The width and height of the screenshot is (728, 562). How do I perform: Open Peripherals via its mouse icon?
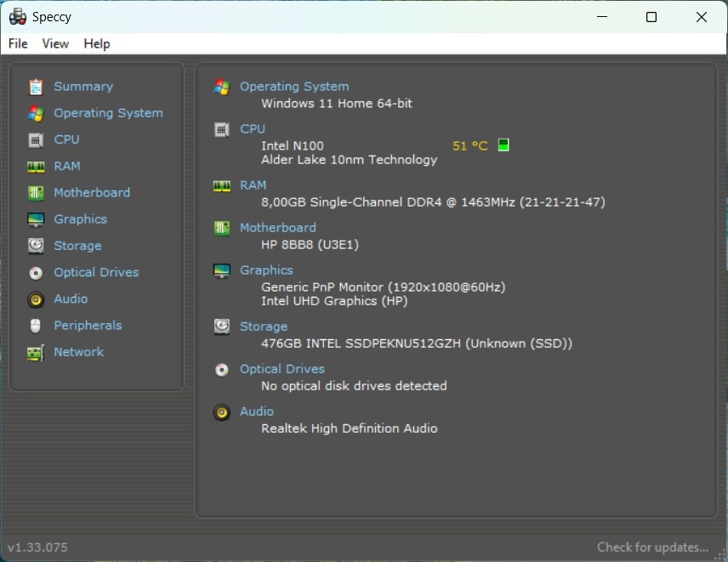click(x=36, y=325)
